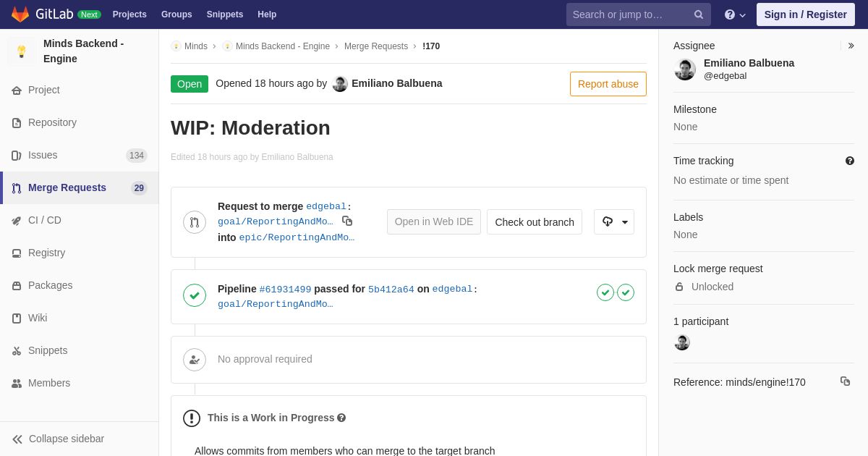868x456 pixels.
Task: Expand the Help question mark dropdown
Action: tap(735, 14)
